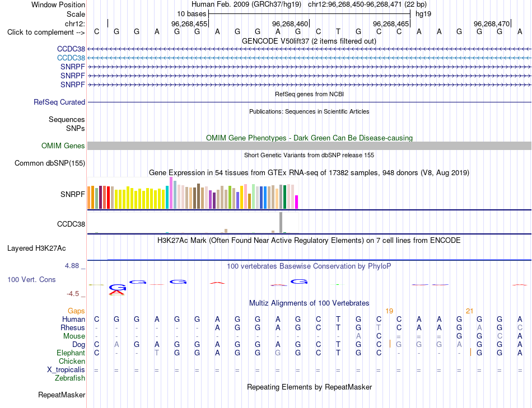Image resolution: width=532 pixels, height=408 pixels.
Task: Click the H3K27Ac Mark track title
Action: click(309, 241)
